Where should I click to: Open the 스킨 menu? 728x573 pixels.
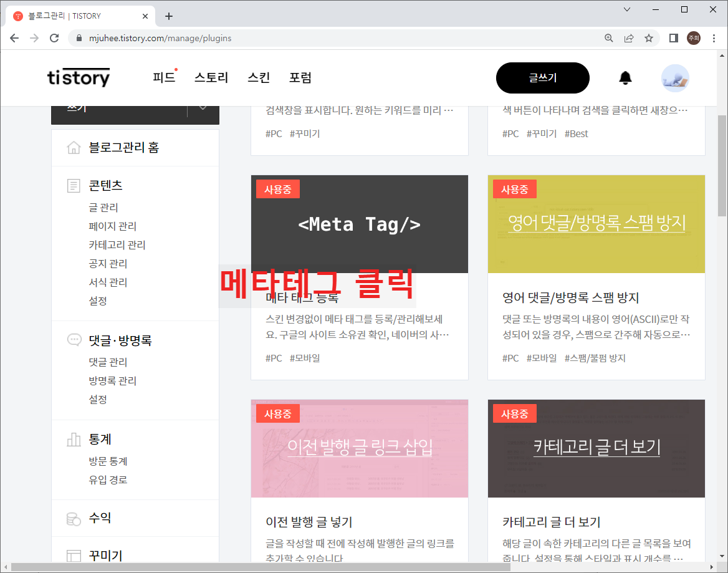coord(259,77)
